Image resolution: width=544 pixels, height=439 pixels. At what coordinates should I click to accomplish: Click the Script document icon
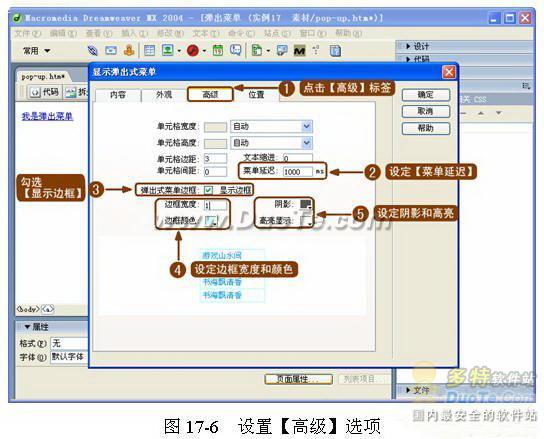[x=335, y=51]
